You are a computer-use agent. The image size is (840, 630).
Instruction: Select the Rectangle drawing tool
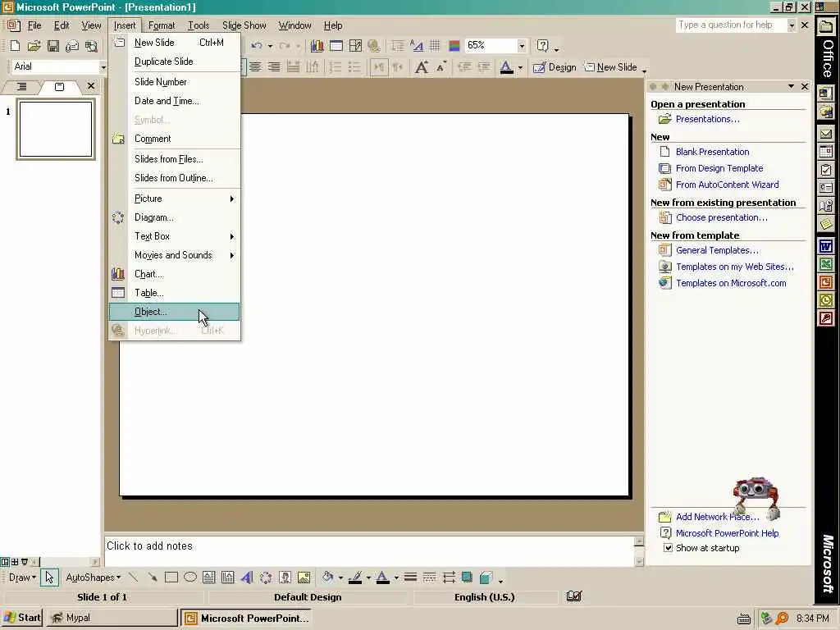[171, 577]
